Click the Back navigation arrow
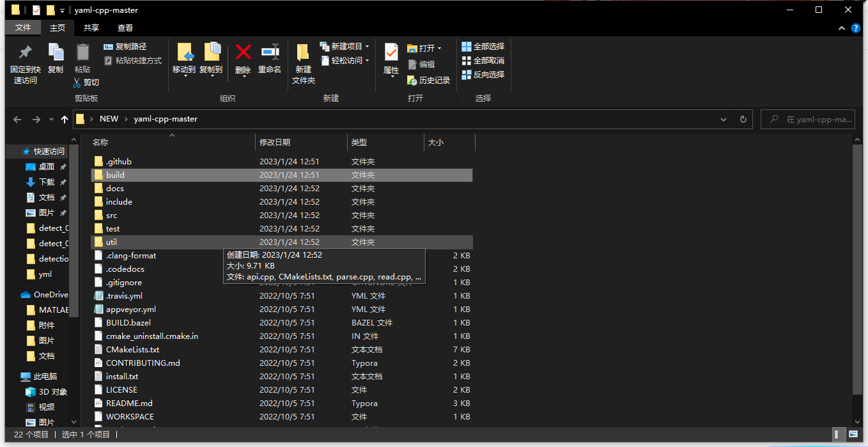The width and height of the screenshot is (868, 447). 17,120
